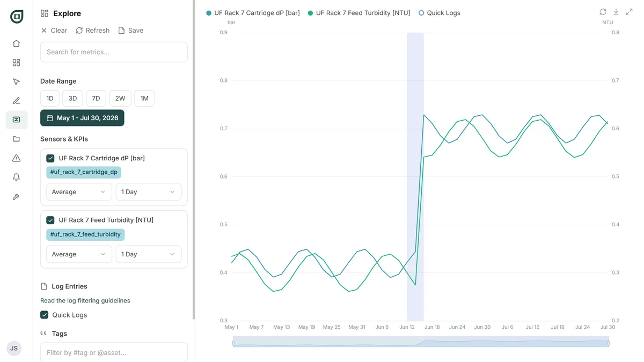Click the Jul 12 x-axis label
Viewport: 644px width, 362px height.
click(532, 327)
